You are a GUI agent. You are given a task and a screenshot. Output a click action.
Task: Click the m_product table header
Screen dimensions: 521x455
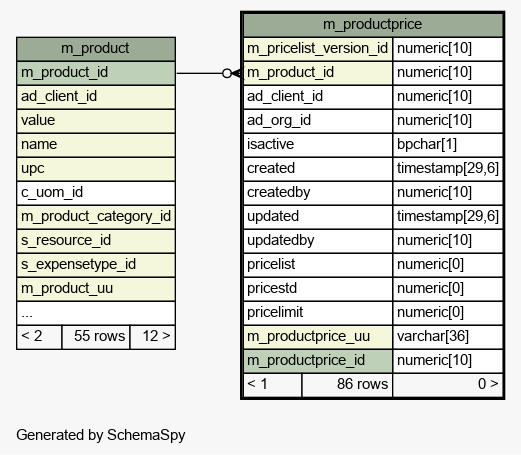coord(96,49)
